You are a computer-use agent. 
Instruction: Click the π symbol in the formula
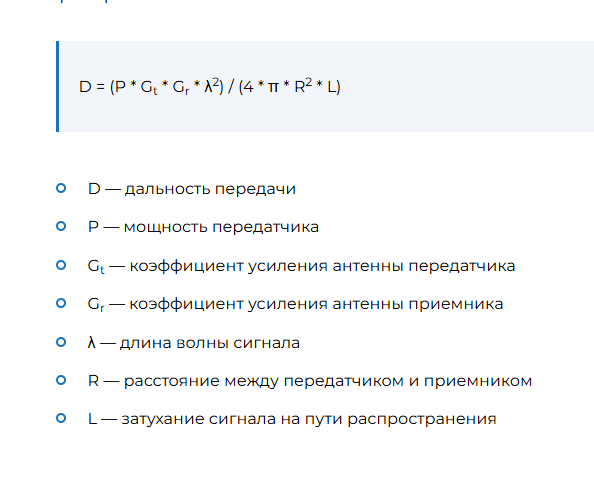(273, 88)
